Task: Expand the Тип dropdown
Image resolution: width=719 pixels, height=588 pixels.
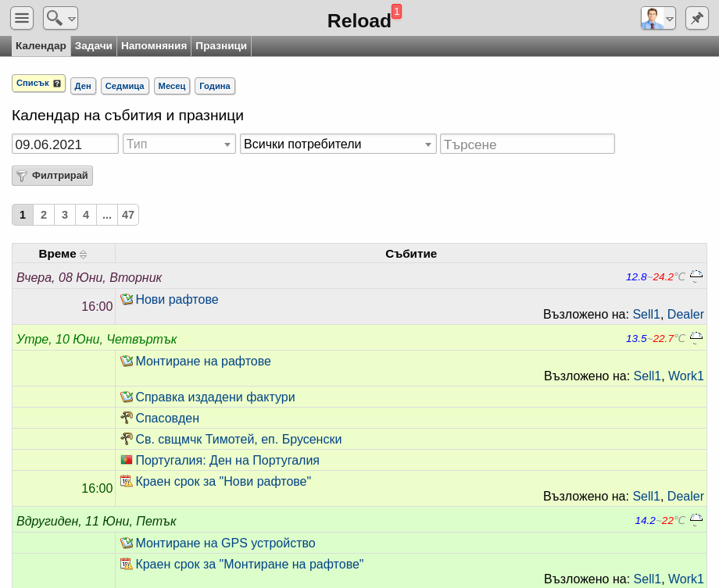Action: point(179,144)
